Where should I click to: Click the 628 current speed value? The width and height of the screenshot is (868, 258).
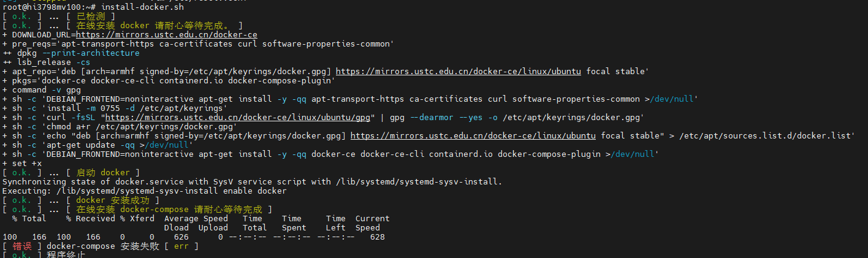click(378, 237)
